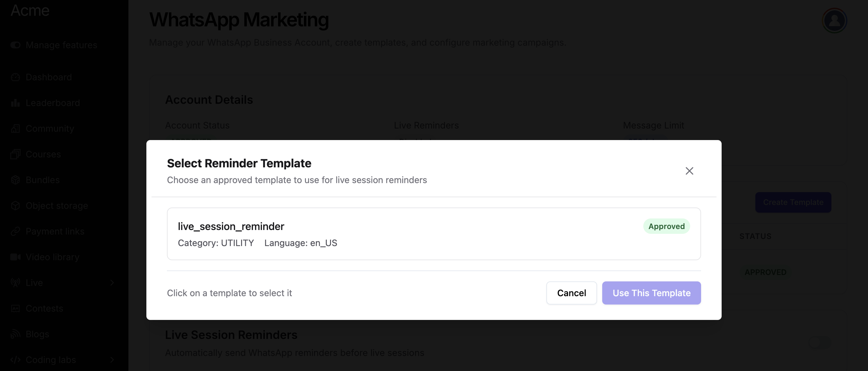The width and height of the screenshot is (868, 371).
Task: Open the user profile avatar
Action: tap(834, 21)
